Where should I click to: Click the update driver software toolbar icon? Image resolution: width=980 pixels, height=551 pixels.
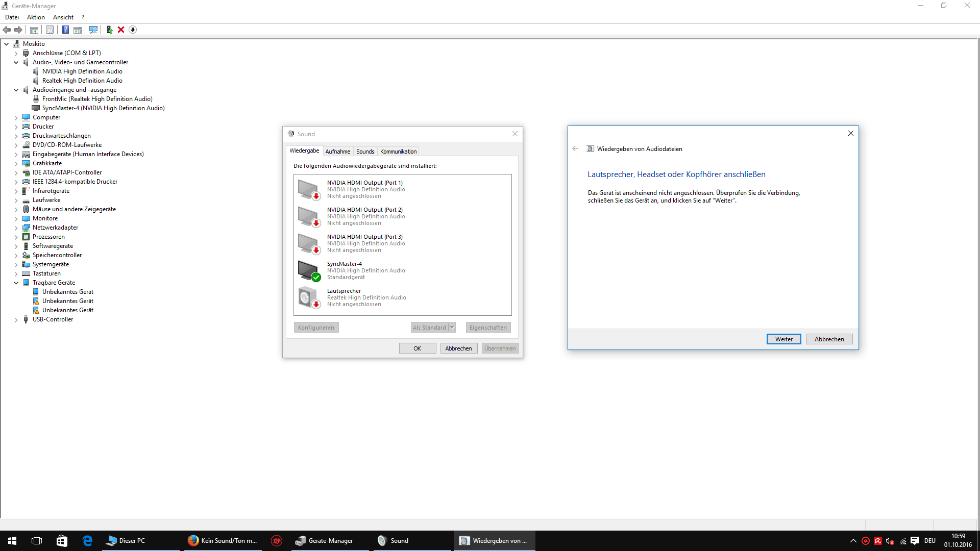(109, 30)
